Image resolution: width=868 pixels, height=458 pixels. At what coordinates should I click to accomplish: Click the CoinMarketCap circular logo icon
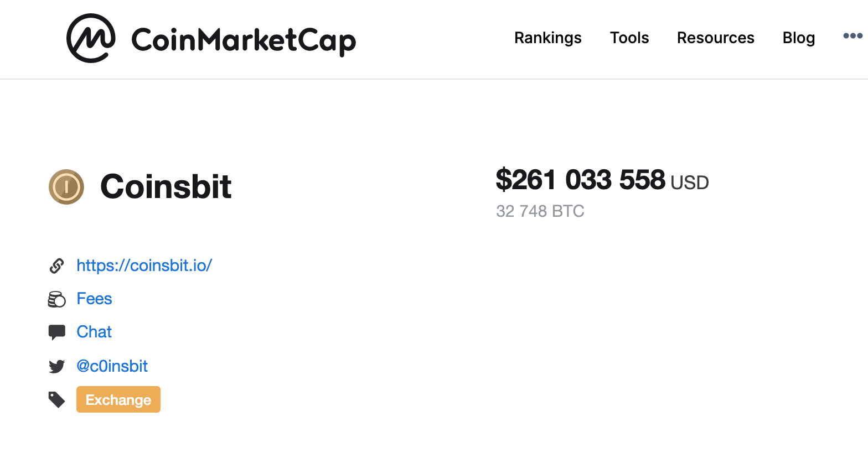coord(91,38)
